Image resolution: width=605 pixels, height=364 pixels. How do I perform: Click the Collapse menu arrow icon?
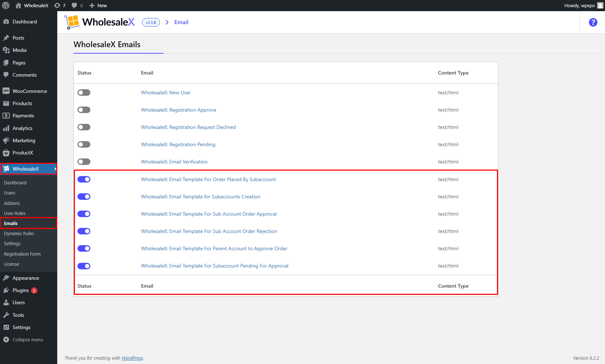click(x=6, y=340)
